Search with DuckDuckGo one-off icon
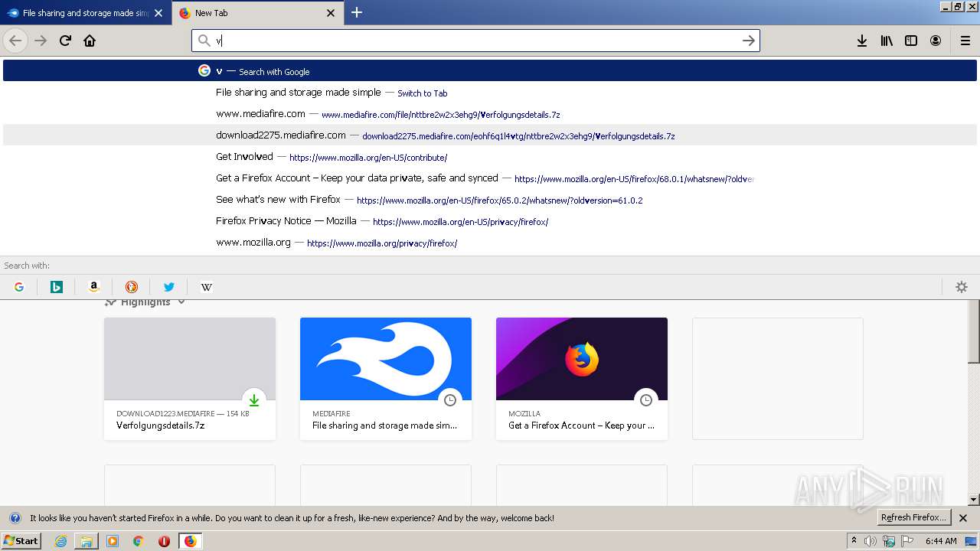This screenshot has width=980, height=551. 132,287
